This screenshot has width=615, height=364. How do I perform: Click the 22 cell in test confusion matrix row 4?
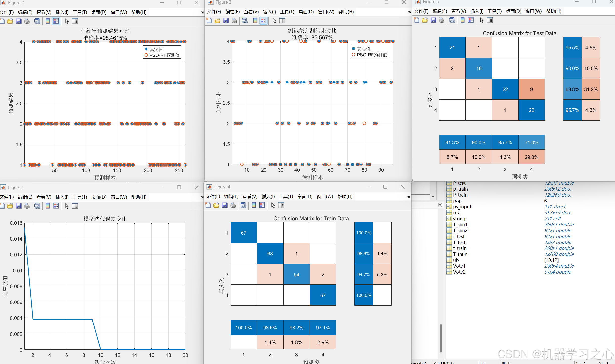click(x=531, y=110)
